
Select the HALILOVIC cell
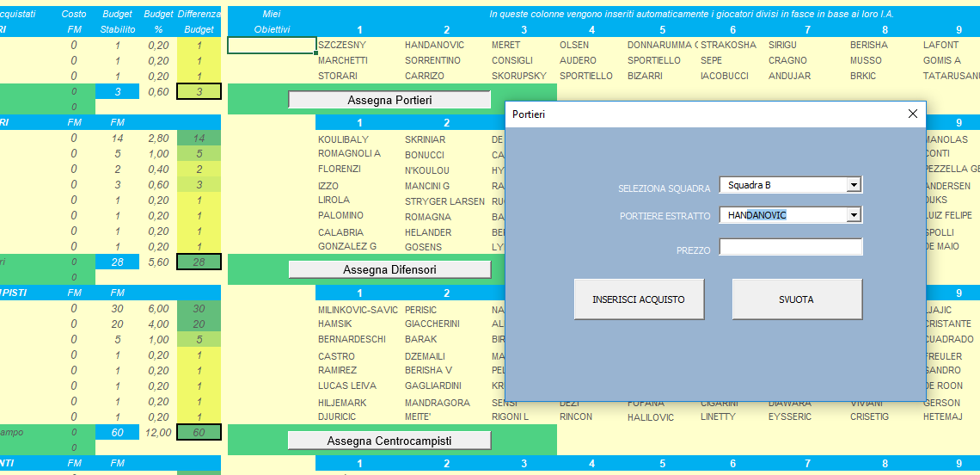click(651, 418)
